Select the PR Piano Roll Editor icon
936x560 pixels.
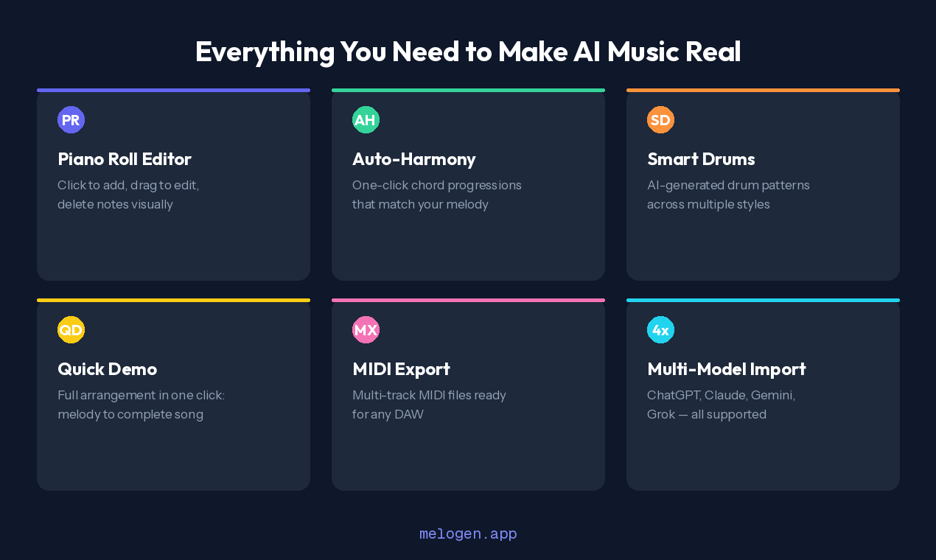click(71, 119)
